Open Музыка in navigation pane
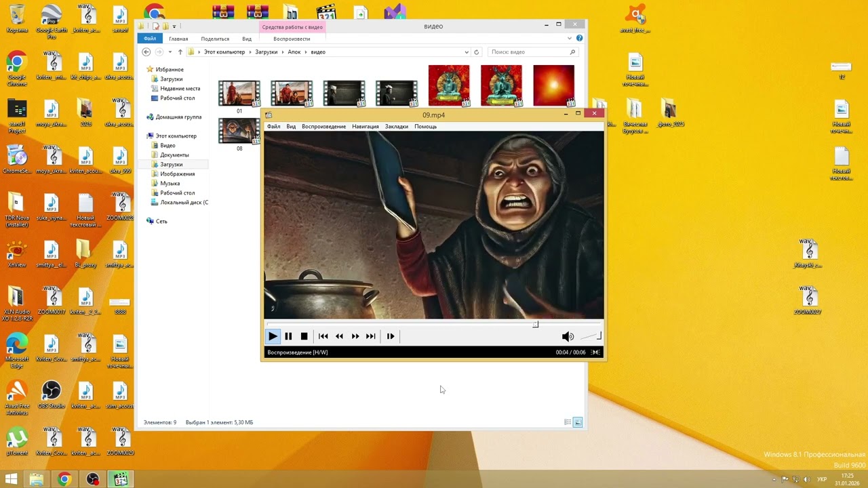The height and width of the screenshot is (488, 868). [170, 184]
